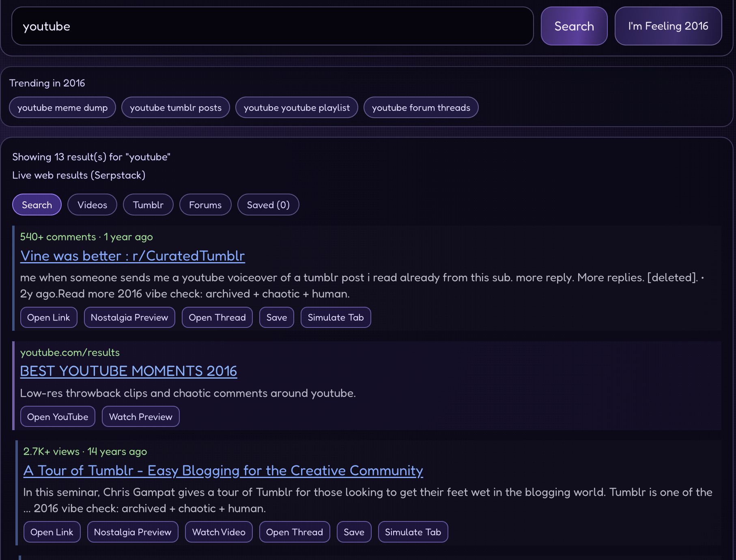
Task: Select trending chip youtube tumblr posts
Action: pyautogui.click(x=176, y=108)
